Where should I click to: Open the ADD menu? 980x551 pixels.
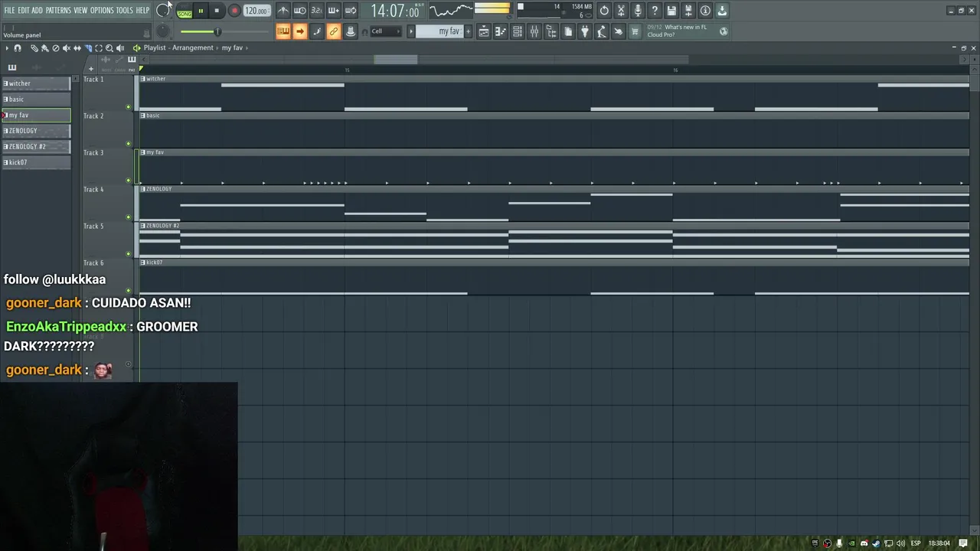tap(37, 11)
